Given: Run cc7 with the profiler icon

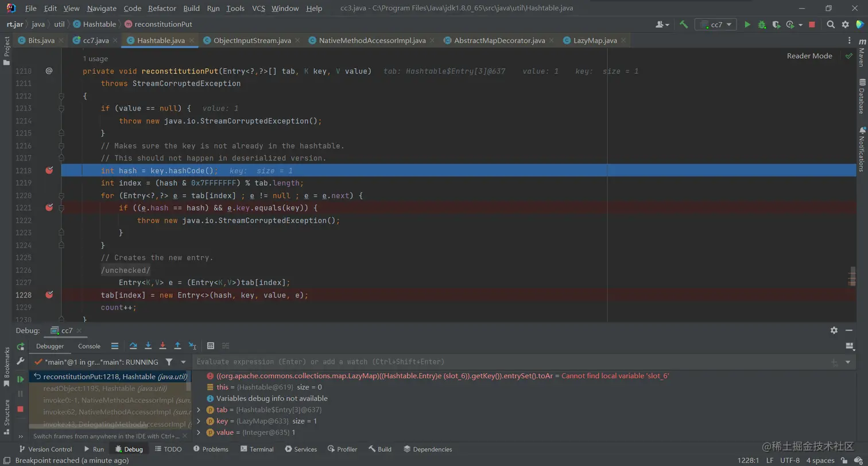Looking at the screenshot, I should 789,25.
